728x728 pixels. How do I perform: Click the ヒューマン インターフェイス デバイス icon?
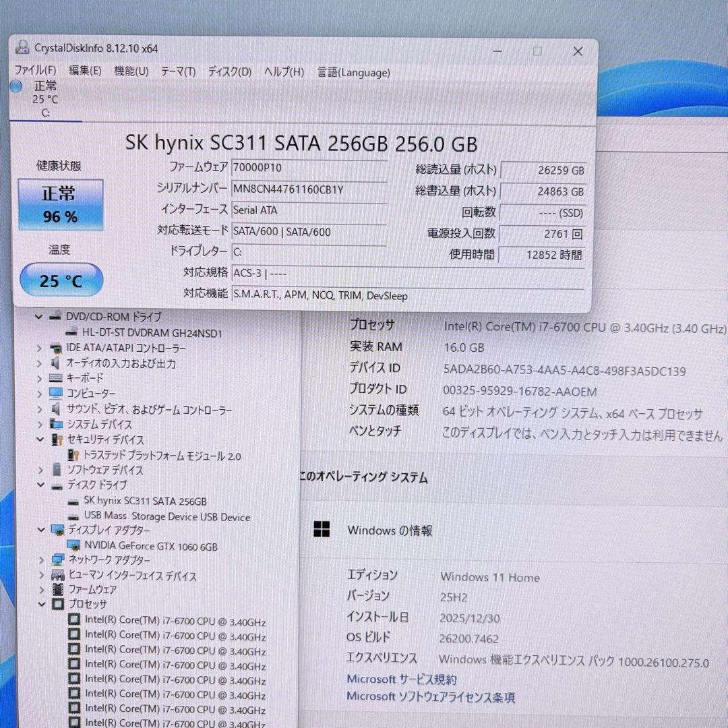58,576
